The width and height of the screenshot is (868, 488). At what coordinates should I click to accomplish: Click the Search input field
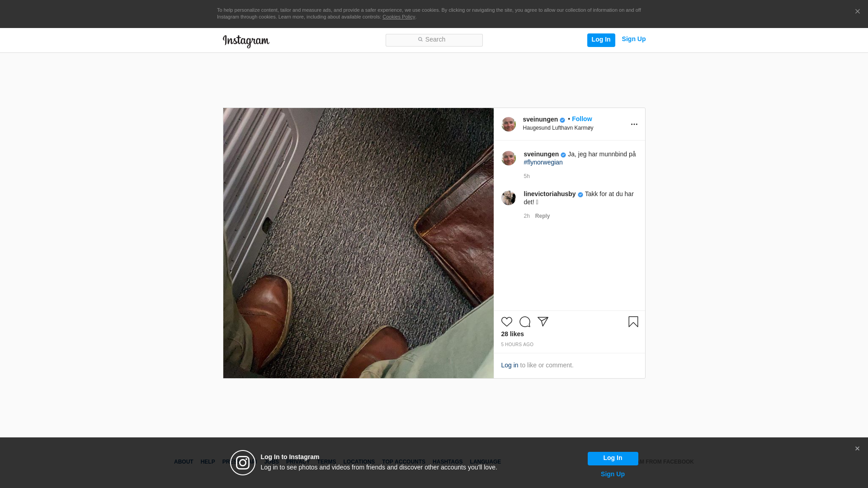(x=434, y=40)
